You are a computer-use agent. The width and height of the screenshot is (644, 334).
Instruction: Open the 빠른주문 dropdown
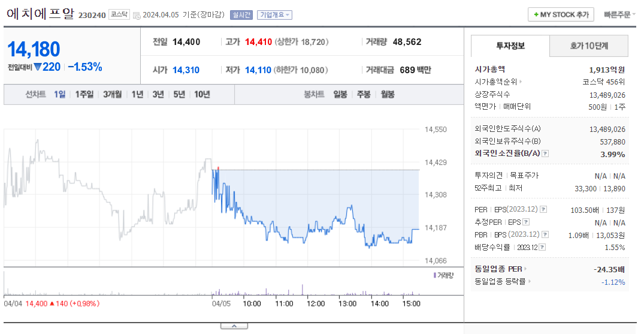click(619, 15)
